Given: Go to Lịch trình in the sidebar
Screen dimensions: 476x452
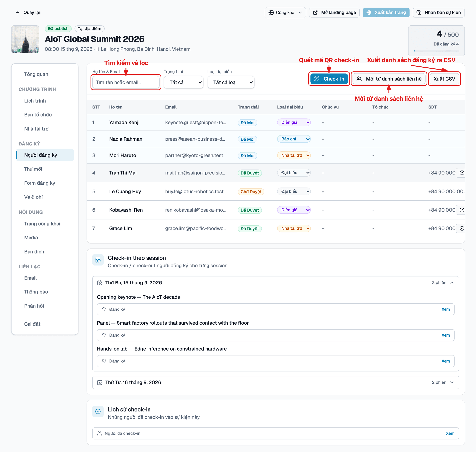Looking at the screenshot, I should coord(35,101).
